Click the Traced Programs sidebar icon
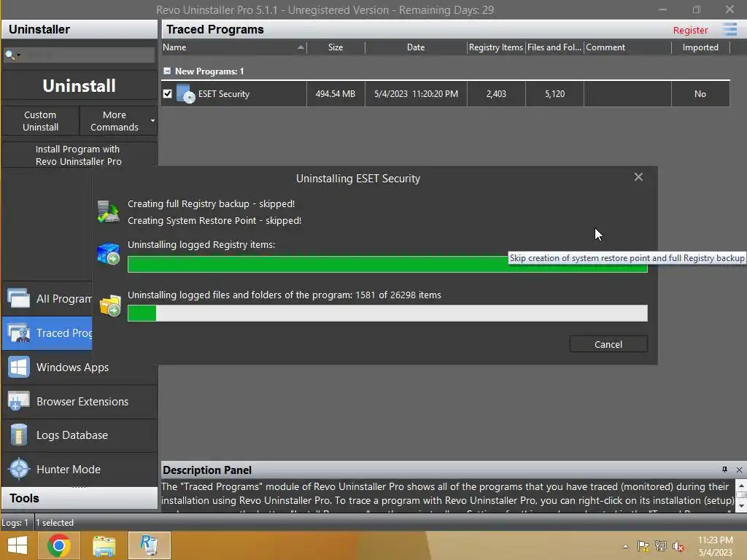 (x=18, y=332)
